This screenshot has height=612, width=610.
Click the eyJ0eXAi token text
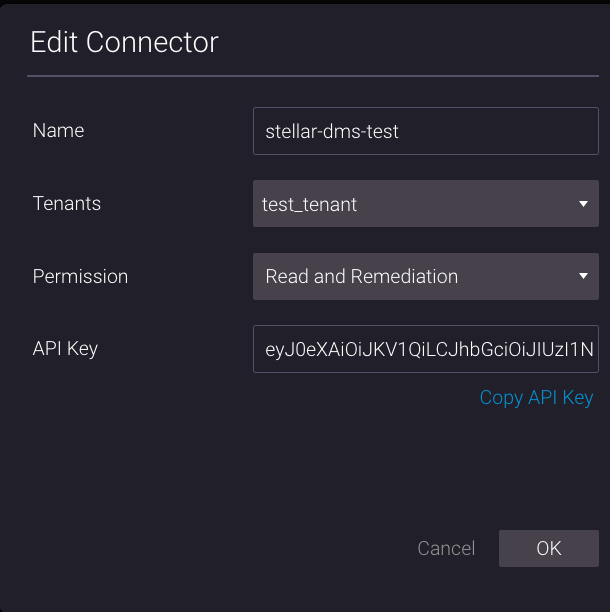pyautogui.click(x=429, y=350)
